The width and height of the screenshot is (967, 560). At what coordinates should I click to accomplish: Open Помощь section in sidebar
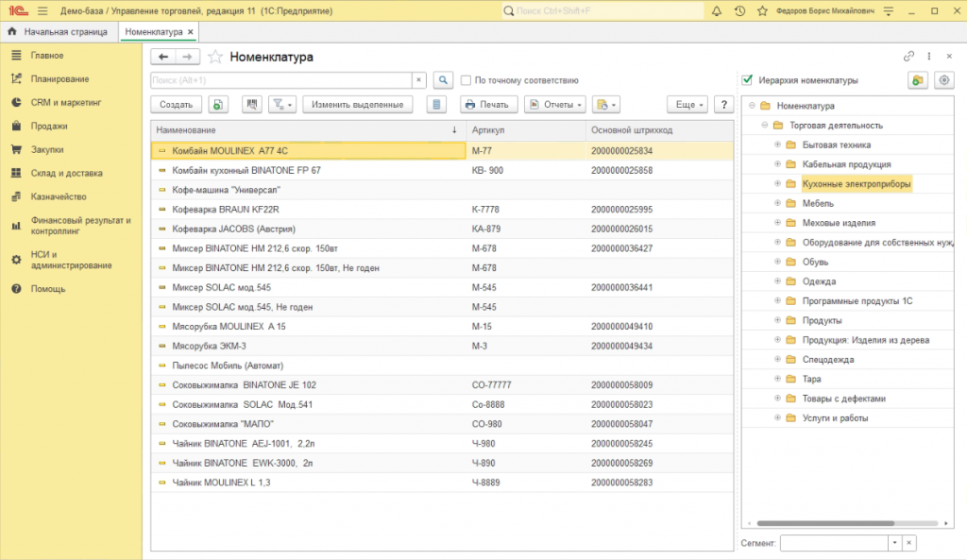point(48,289)
